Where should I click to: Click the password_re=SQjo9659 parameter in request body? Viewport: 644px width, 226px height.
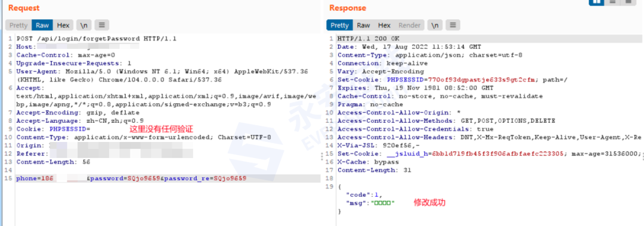205,178
